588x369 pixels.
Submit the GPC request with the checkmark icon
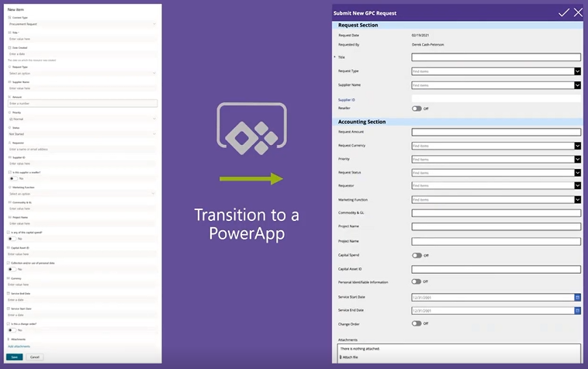pos(564,12)
